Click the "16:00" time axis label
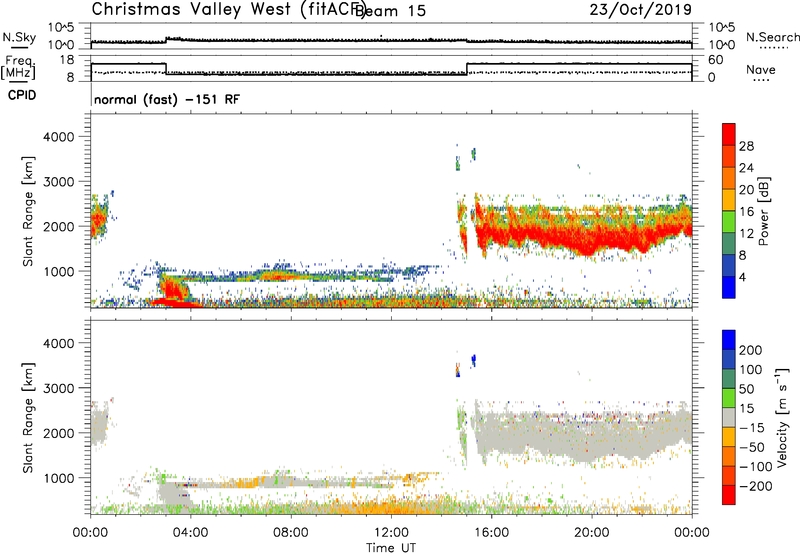 (491, 533)
